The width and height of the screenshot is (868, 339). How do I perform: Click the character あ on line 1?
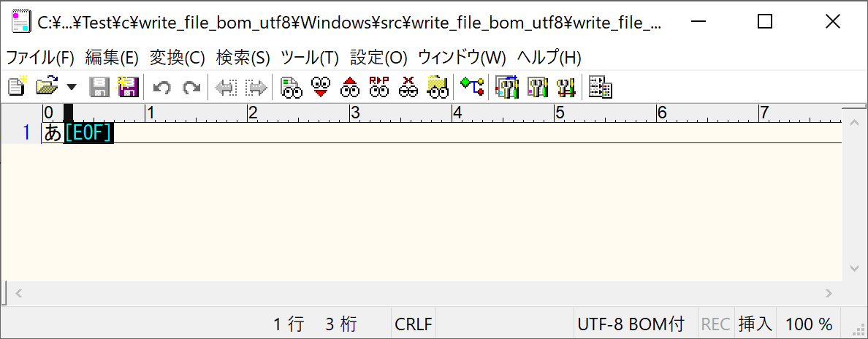click(53, 133)
